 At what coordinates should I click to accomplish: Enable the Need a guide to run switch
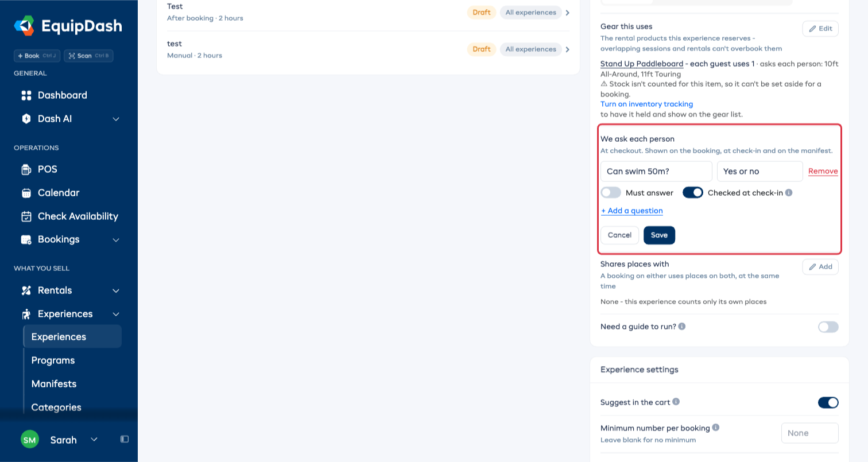coord(828,327)
